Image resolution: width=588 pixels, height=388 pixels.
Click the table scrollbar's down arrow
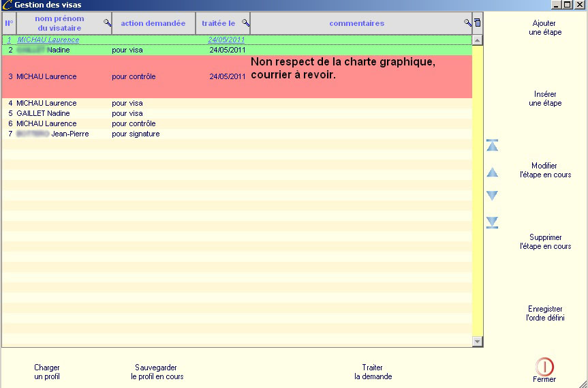click(x=477, y=342)
